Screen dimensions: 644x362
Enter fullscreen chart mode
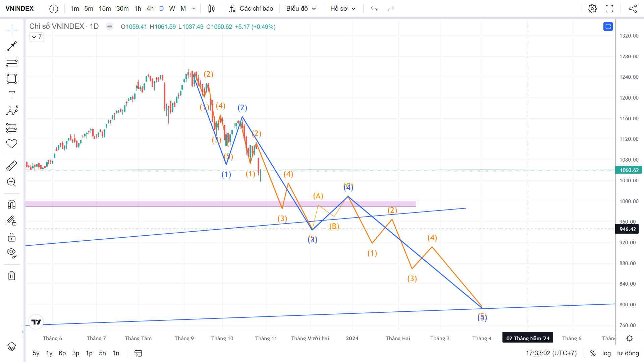(609, 9)
